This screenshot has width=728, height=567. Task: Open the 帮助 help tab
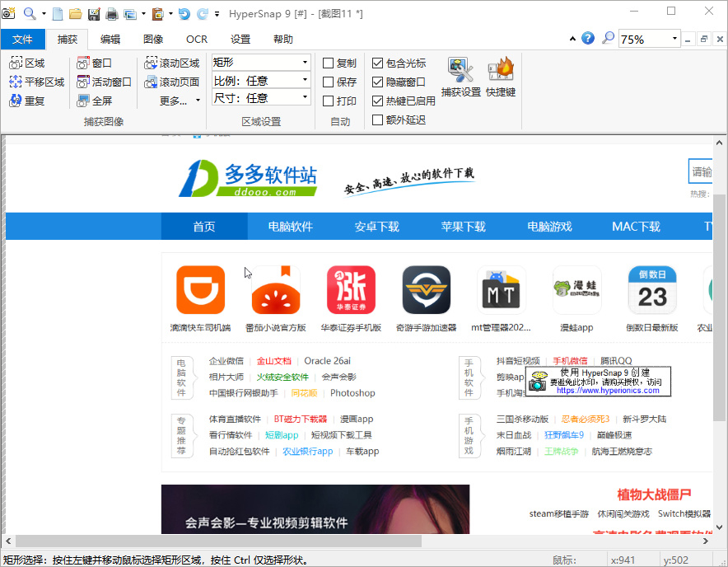coord(283,39)
